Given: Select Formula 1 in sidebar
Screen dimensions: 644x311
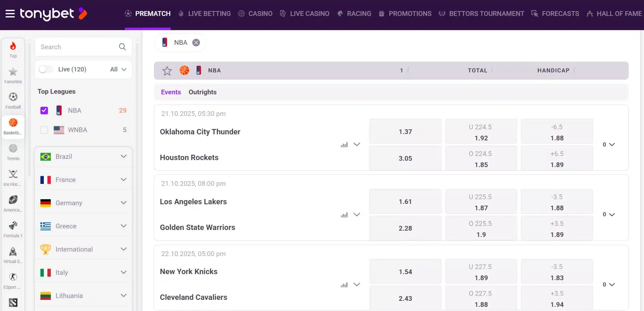Looking at the screenshot, I should coord(13,230).
